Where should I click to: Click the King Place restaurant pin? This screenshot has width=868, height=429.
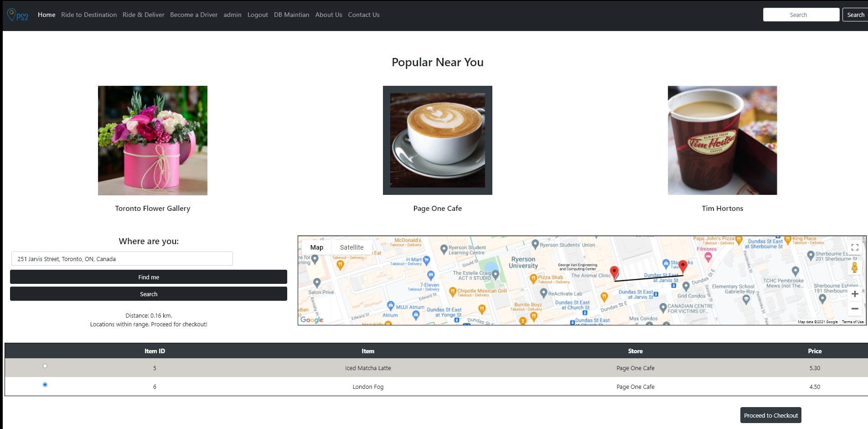click(788, 240)
